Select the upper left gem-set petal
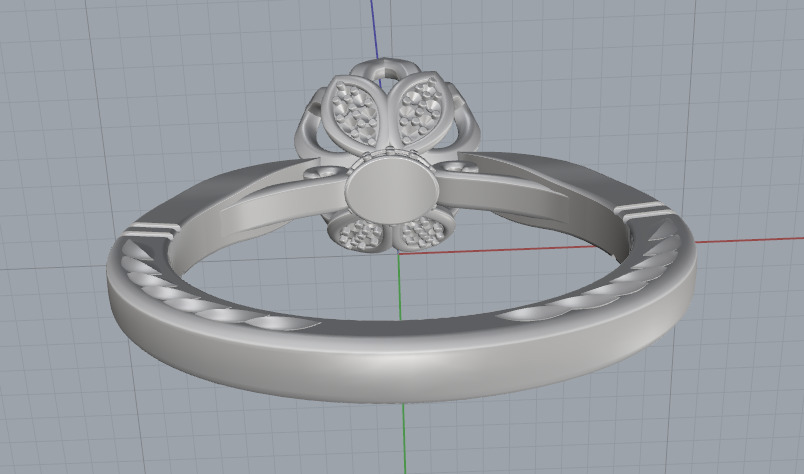The image size is (804, 474). pos(355,111)
